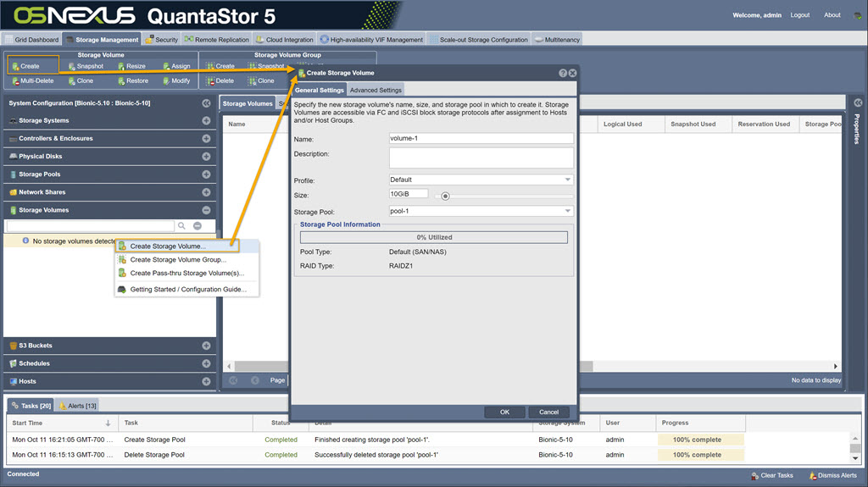Click the help icon in Create Storage Volume dialog
Screen dimensions: 868x487
(x=563, y=73)
